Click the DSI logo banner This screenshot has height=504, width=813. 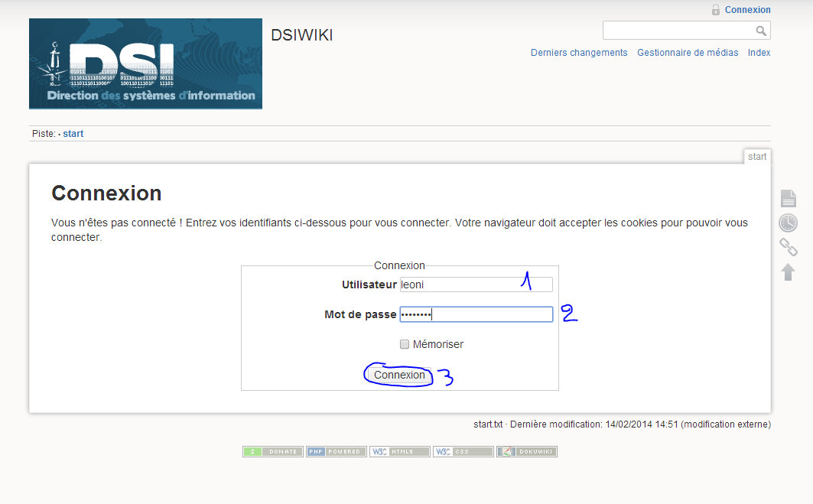(x=145, y=63)
